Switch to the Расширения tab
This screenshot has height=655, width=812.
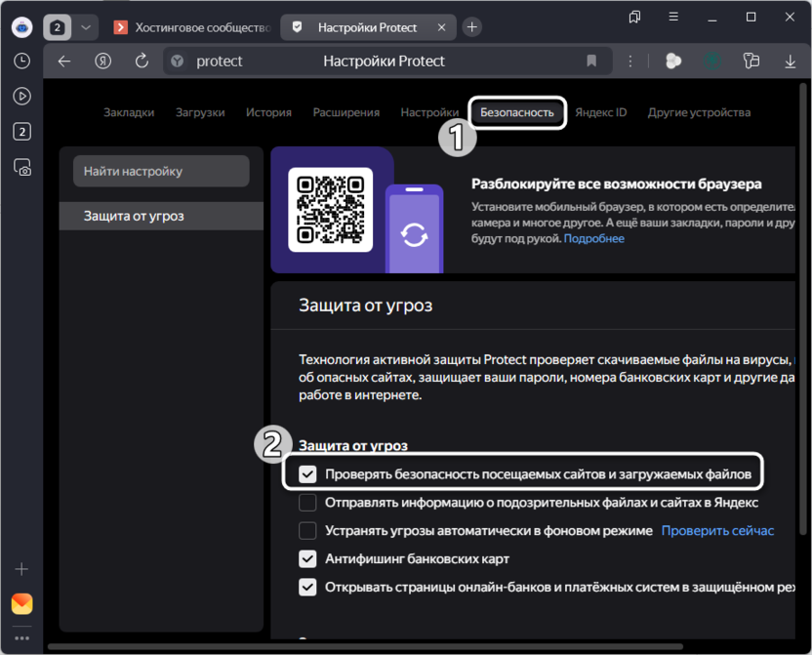(345, 112)
